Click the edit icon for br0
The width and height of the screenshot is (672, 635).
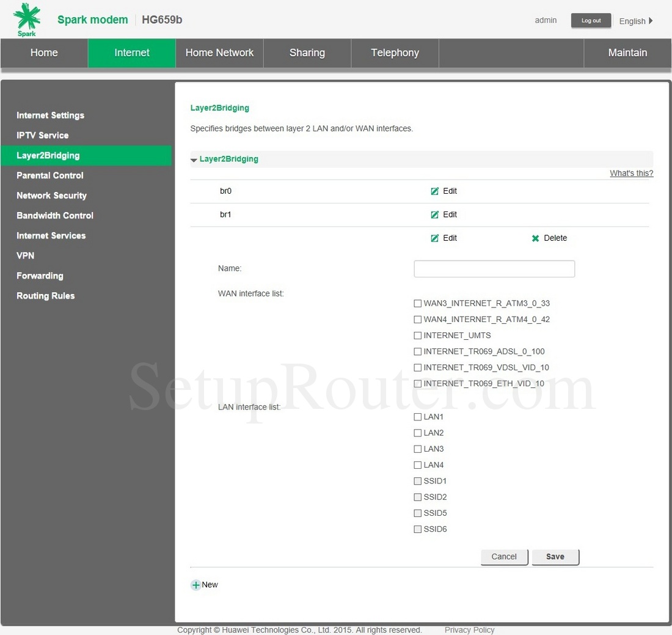point(435,191)
